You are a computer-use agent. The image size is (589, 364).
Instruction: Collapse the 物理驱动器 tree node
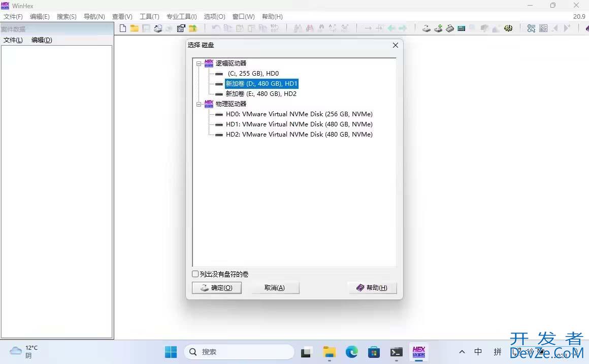[x=199, y=104]
